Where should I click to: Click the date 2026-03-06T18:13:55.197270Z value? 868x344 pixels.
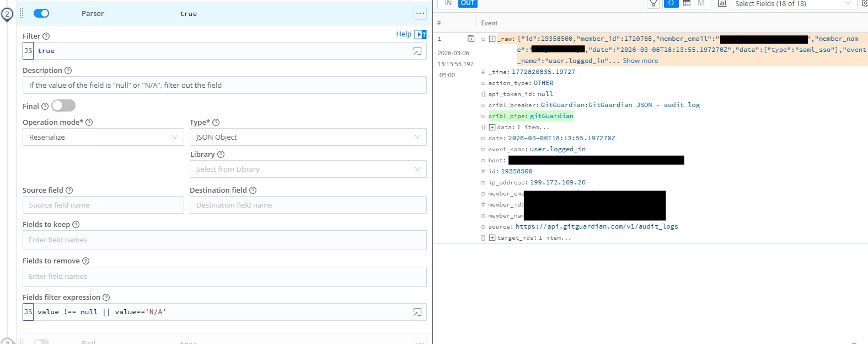(561, 138)
